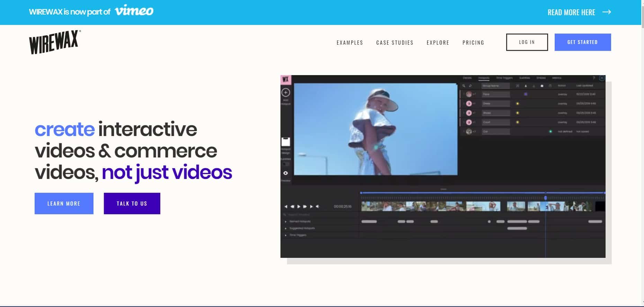This screenshot has width=644, height=307.
Task: Expand the Time Triggers timeline row
Action: [x=286, y=235]
